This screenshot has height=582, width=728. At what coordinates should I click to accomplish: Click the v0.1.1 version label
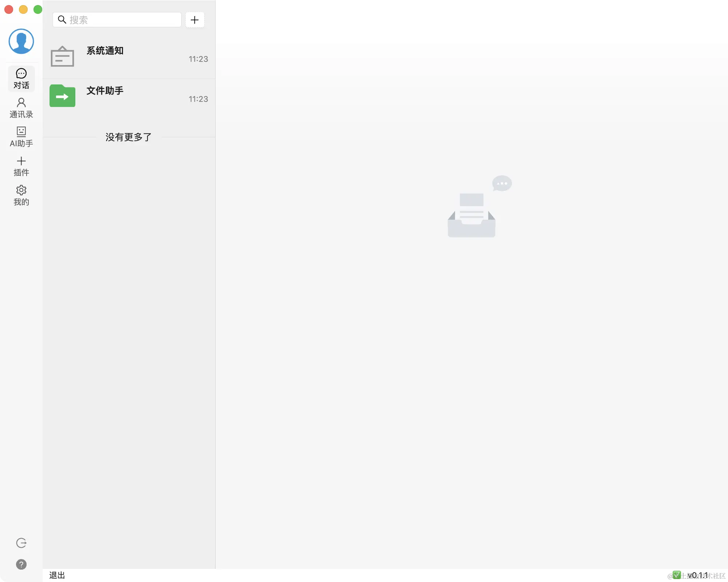pyautogui.click(x=697, y=575)
